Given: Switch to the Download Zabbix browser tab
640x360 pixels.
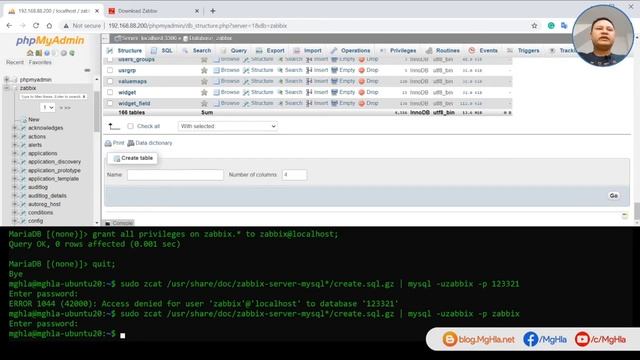Looking at the screenshot, I should click(154, 11).
